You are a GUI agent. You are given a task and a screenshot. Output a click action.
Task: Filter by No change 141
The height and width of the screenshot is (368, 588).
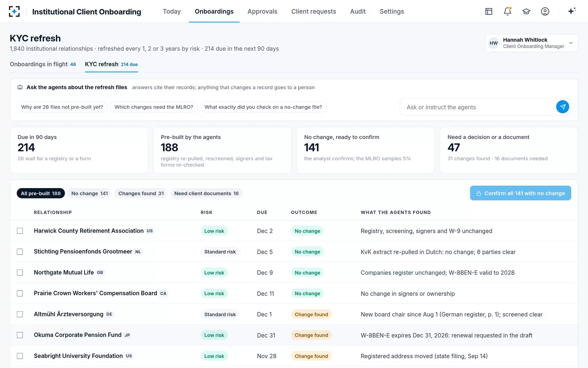pyautogui.click(x=90, y=193)
